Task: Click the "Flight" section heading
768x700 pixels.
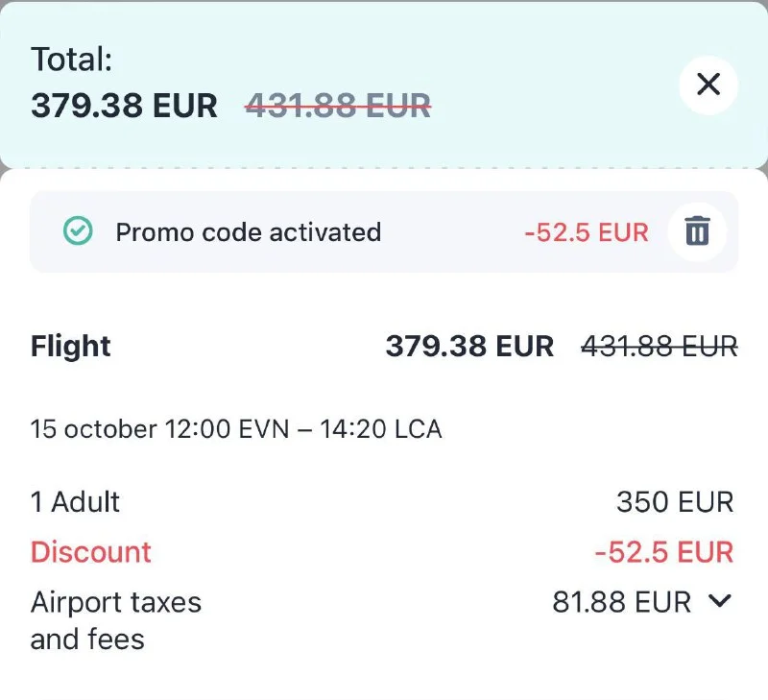Action: 71,346
